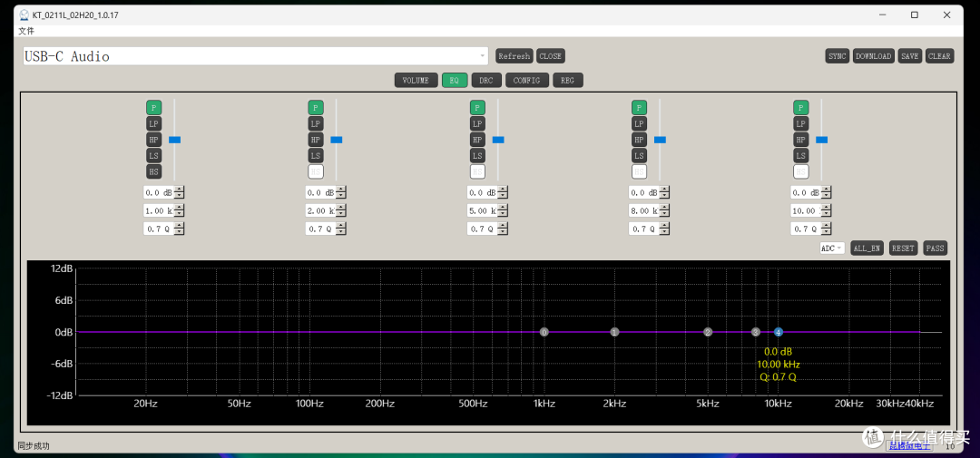Viewport: 980px width, 458px height.
Task: Click the stepper arrows of 8.00 k frequency
Action: [x=664, y=210]
